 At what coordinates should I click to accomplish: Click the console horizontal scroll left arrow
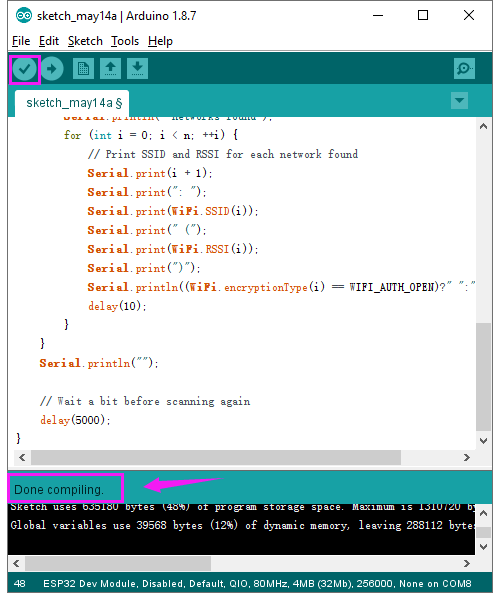(x=16, y=564)
